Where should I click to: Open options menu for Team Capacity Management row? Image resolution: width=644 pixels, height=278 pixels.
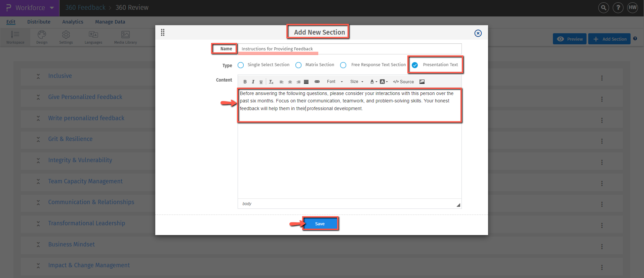(602, 183)
